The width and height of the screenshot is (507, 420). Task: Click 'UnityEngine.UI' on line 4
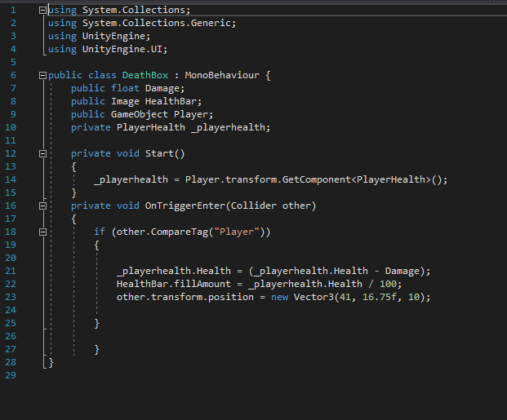click(x=122, y=49)
